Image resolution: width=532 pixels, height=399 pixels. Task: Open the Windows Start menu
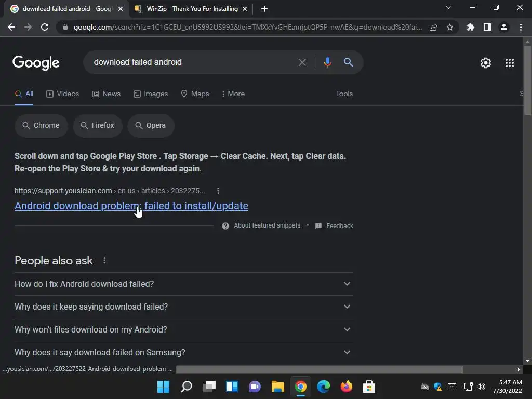tap(163, 387)
